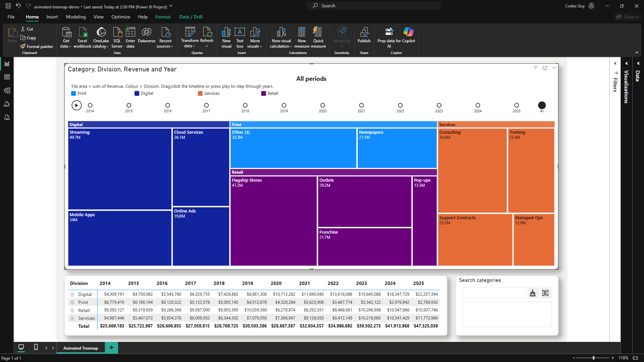Expand the Retail row in matrix

(72, 310)
